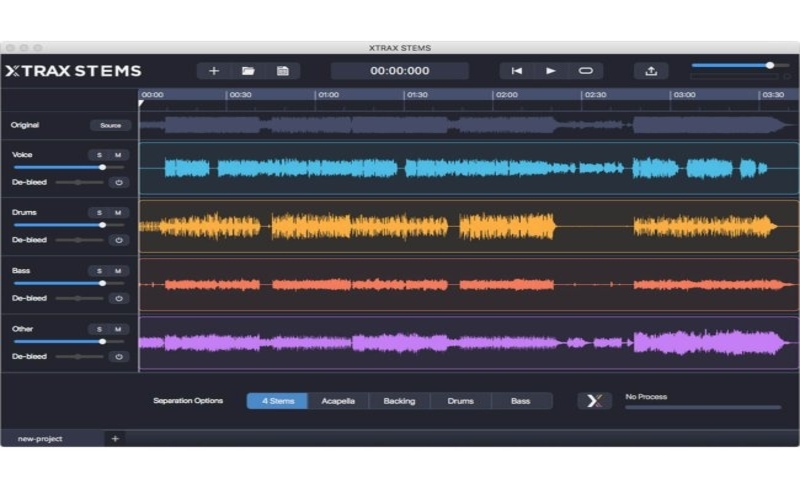This screenshot has height=488, width=800.
Task: Mute the Bass track
Action: coord(118,271)
